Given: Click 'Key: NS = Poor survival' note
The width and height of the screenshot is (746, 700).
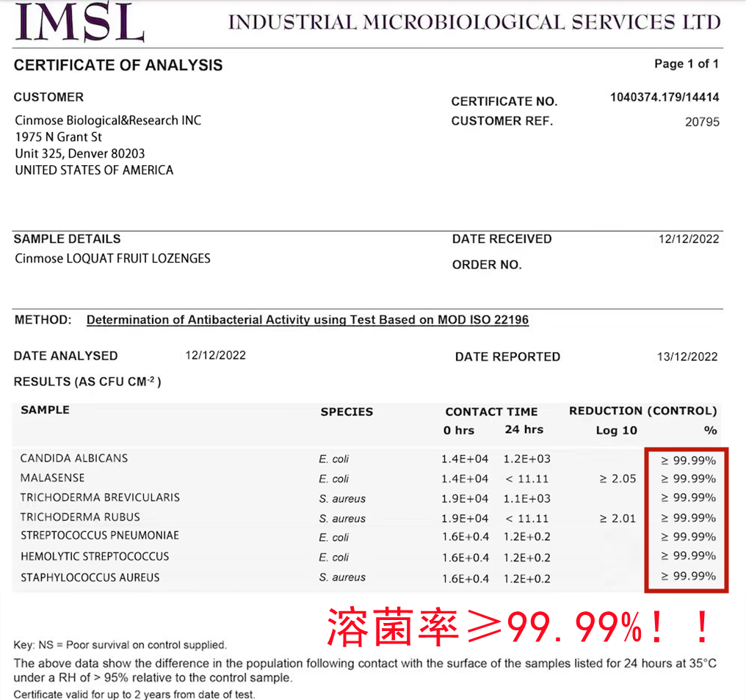Looking at the screenshot, I should point(120,645).
